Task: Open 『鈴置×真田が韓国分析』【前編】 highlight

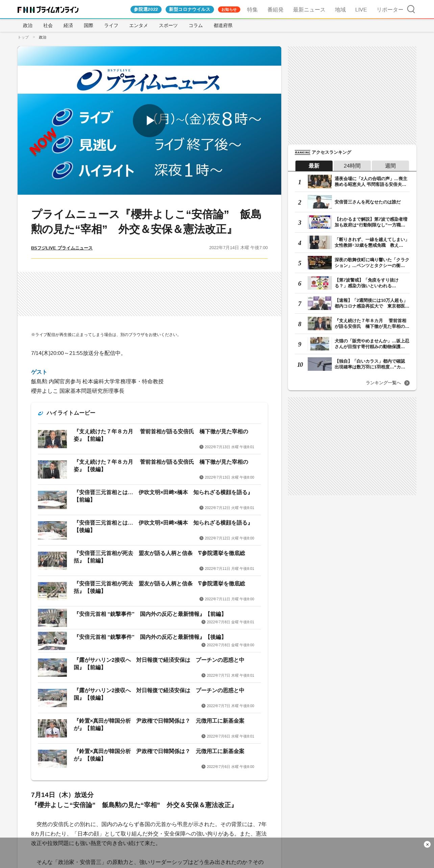Action: pos(159,724)
